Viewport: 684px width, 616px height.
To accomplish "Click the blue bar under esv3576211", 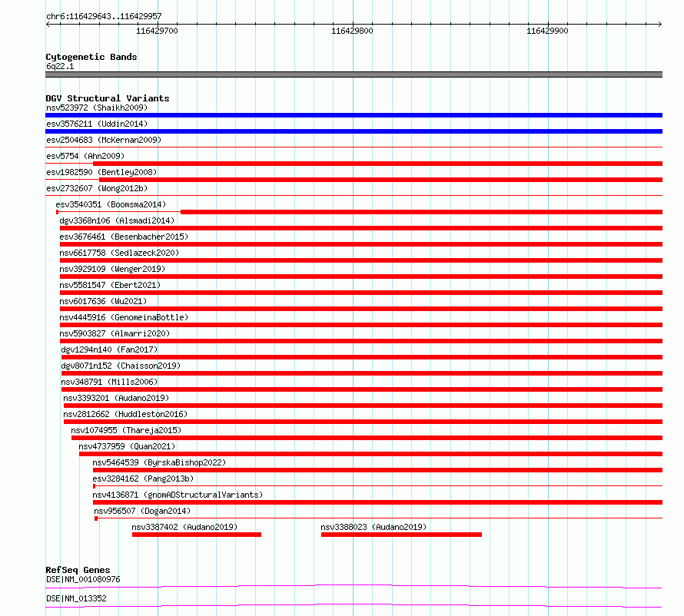I will tap(354, 131).
